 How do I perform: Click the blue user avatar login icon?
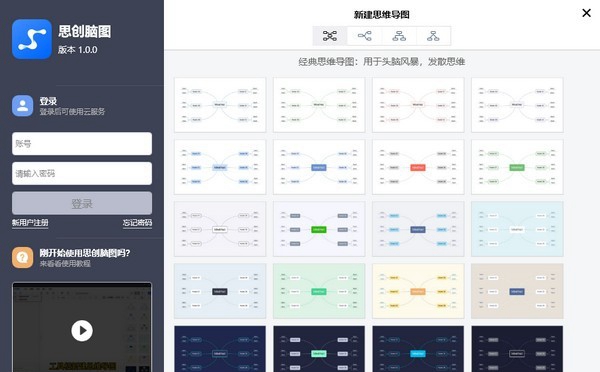(x=23, y=106)
